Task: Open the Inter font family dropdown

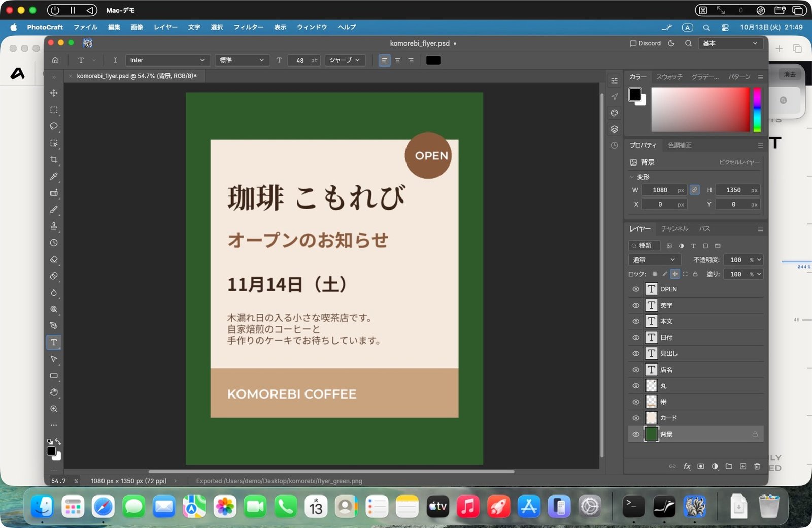Action: pos(167,60)
